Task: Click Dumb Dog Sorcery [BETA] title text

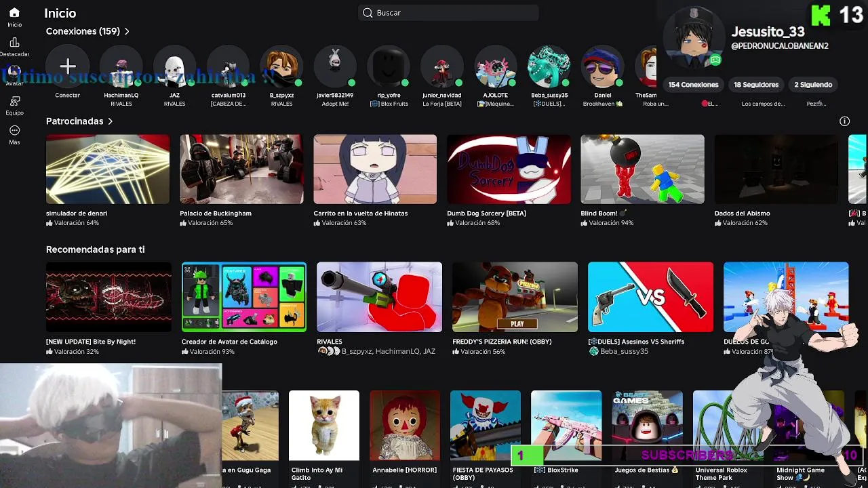Action: 486,213
